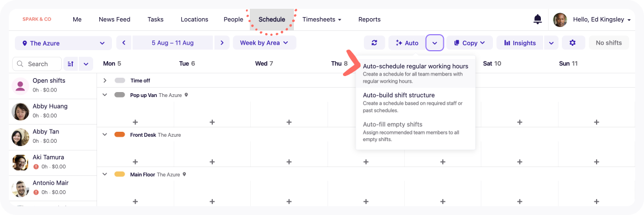Open the Reports tab

click(369, 19)
